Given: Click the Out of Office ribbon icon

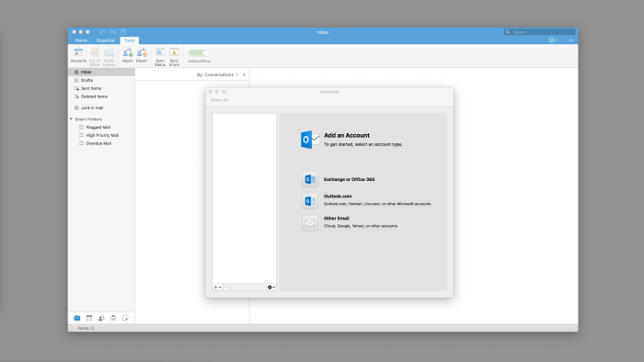Looking at the screenshot, I should 94,57.
